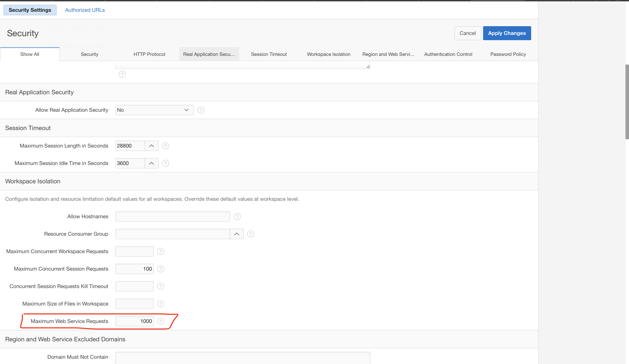Screen dimensions: 629x364
Task: Show help for Allow Hostnames field
Action: click(237, 216)
